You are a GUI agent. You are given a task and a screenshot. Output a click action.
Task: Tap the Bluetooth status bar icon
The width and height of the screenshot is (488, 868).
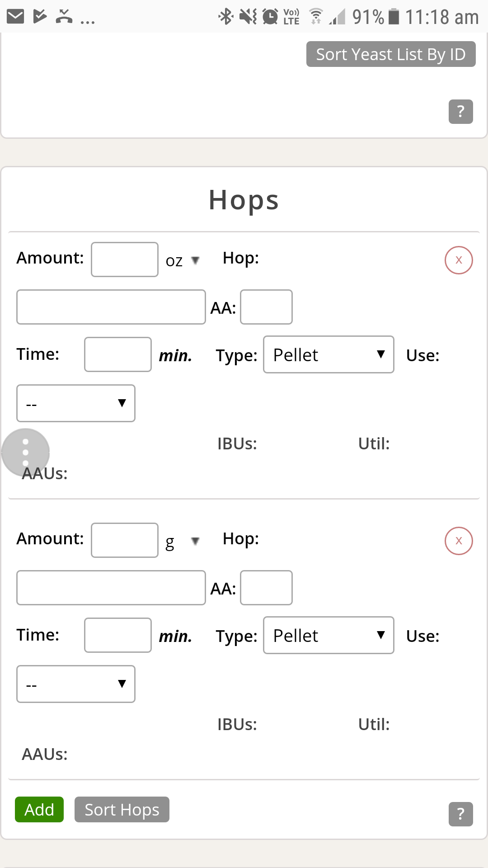coord(226,17)
